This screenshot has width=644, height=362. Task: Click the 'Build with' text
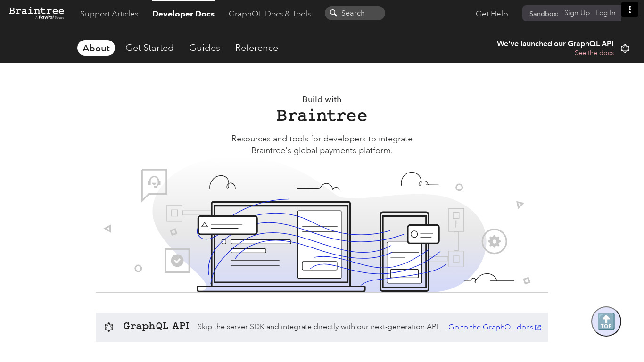322,99
